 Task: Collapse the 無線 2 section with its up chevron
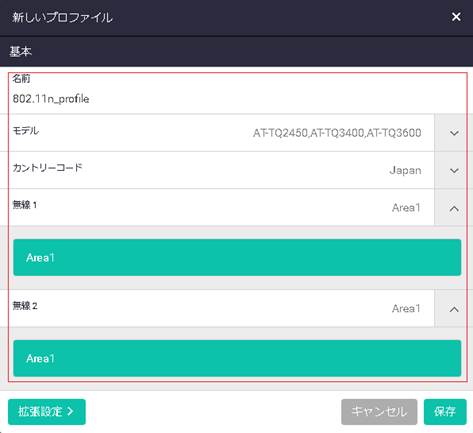[x=454, y=309]
